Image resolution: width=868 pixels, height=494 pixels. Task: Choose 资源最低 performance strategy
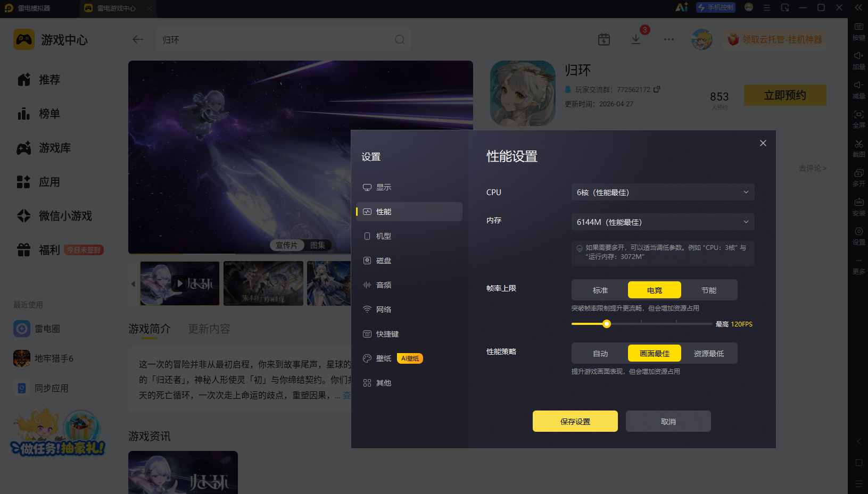709,353
